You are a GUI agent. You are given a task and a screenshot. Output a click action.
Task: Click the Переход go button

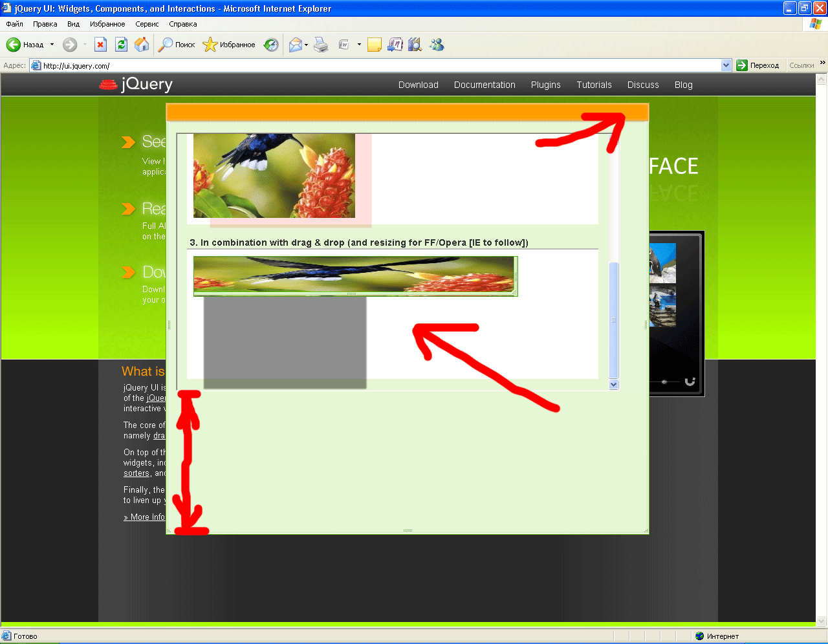tap(758, 65)
